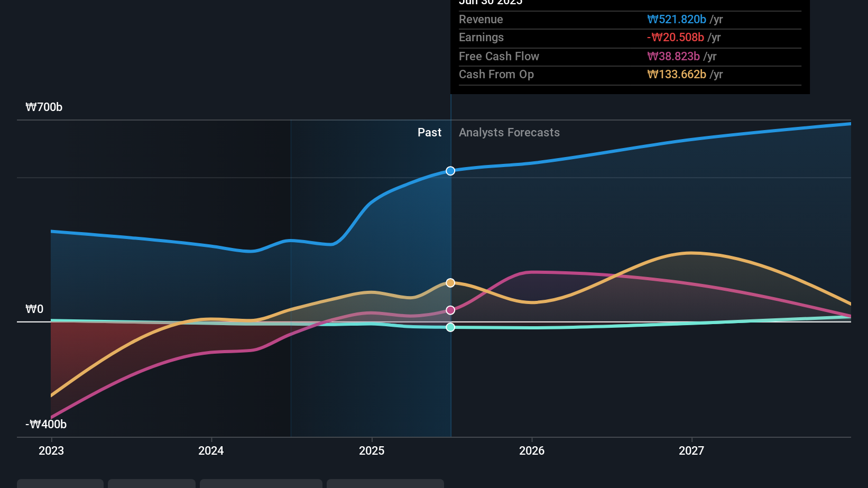Viewport: 868px width, 488px height.
Task: Select the 2024 x-axis label
Action: coord(211,450)
